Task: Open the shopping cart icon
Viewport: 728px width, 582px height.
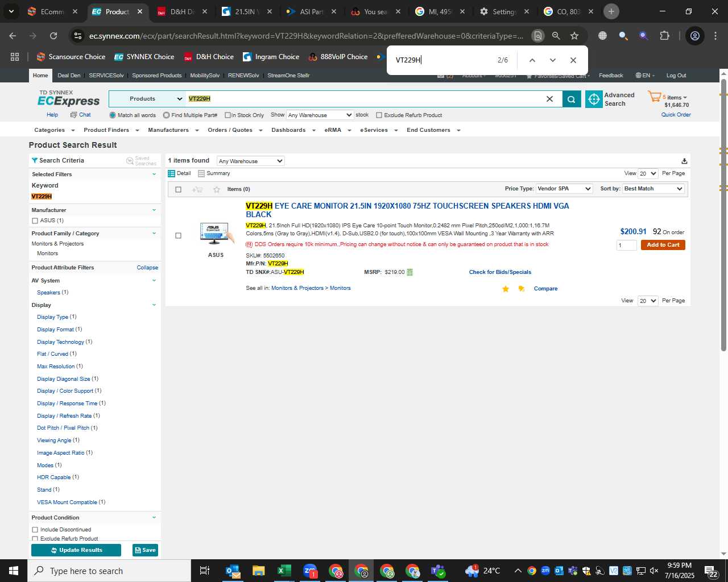Action: point(654,97)
